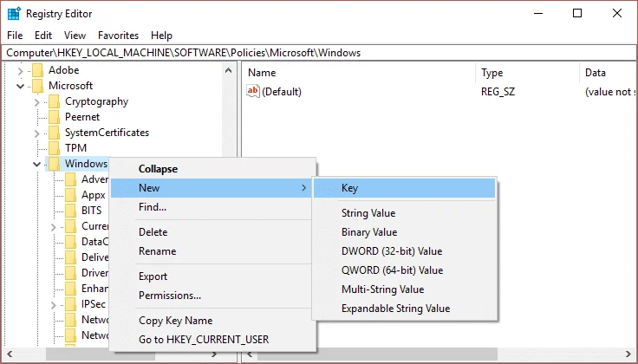Click folder icon beside Enhar key

pyautogui.click(x=70, y=289)
